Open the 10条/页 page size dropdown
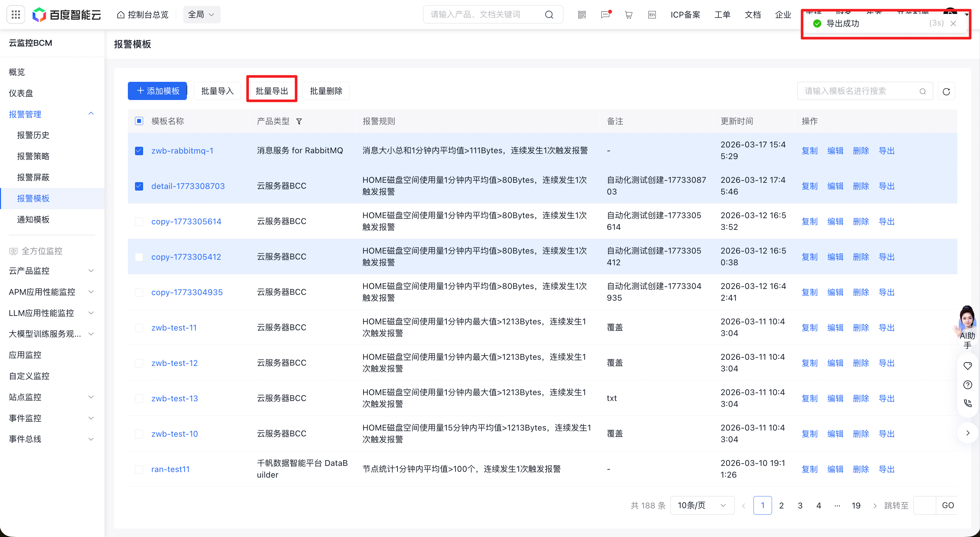The width and height of the screenshot is (980, 537). tap(702, 506)
